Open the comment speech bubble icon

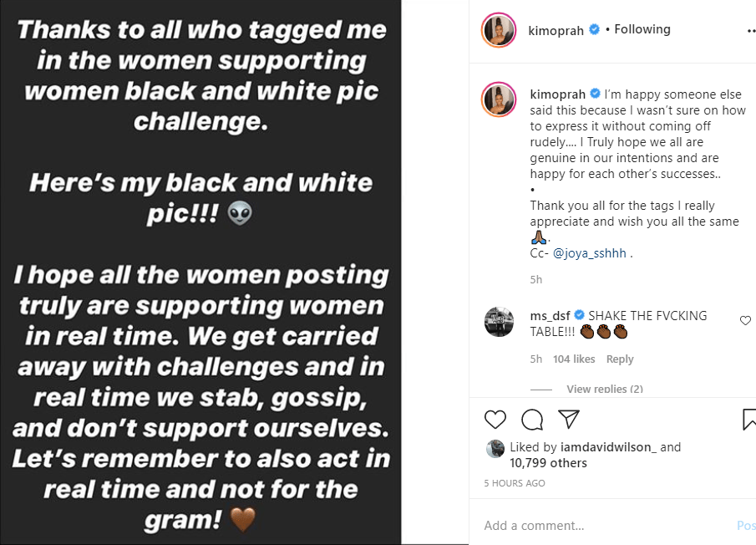(x=532, y=419)
